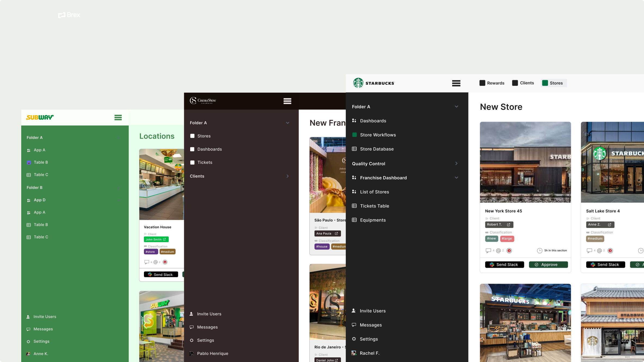The height and width of the screenshot is (362, 644).
Task: Expand the Quality Control section
Action: click(x=456, y=163)
